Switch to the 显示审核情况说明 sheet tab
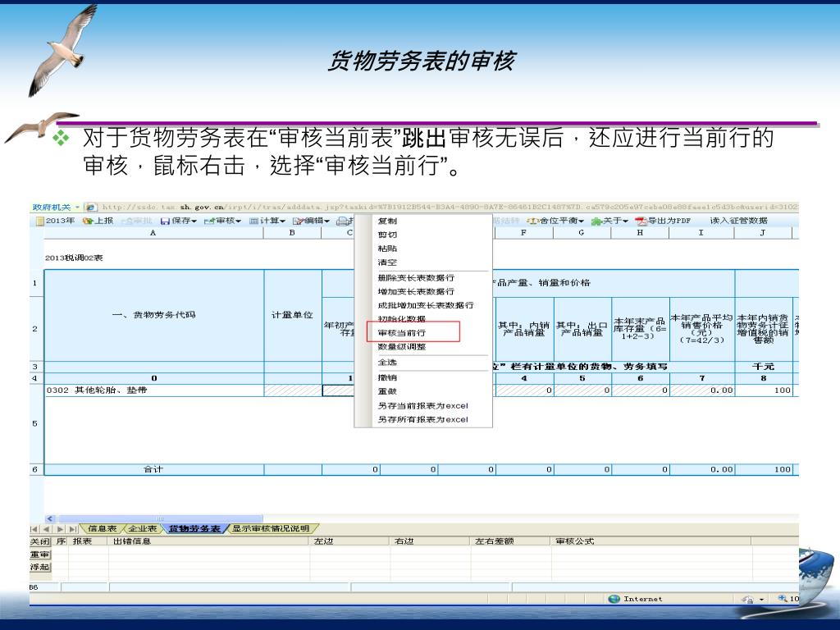 click(271, 529)
